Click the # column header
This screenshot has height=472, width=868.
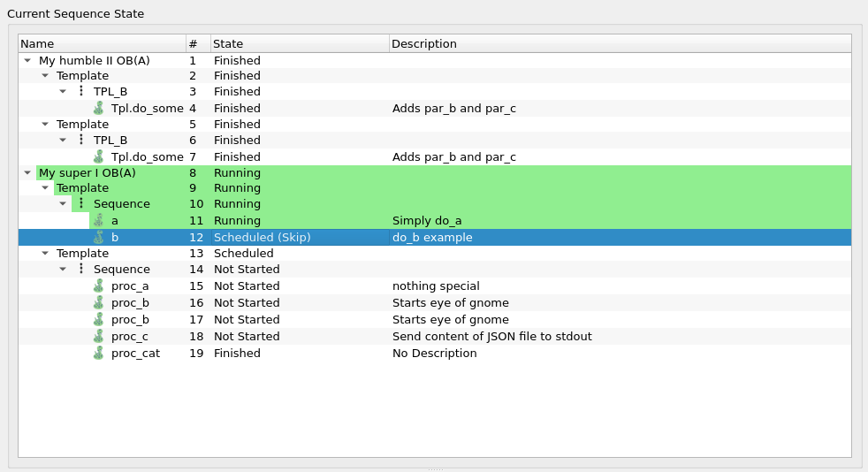click(197, 44)
